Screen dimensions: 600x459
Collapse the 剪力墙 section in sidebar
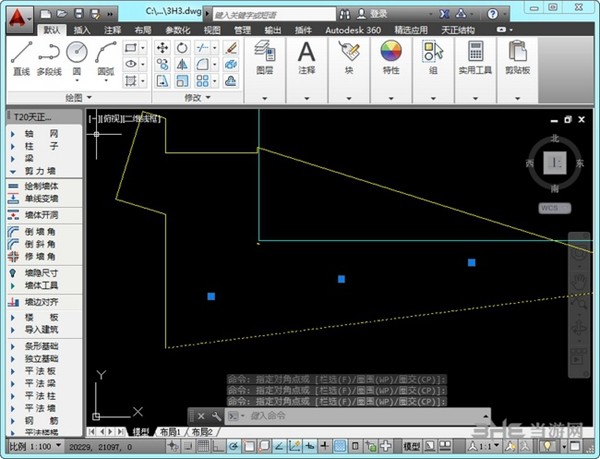(40, 172)
